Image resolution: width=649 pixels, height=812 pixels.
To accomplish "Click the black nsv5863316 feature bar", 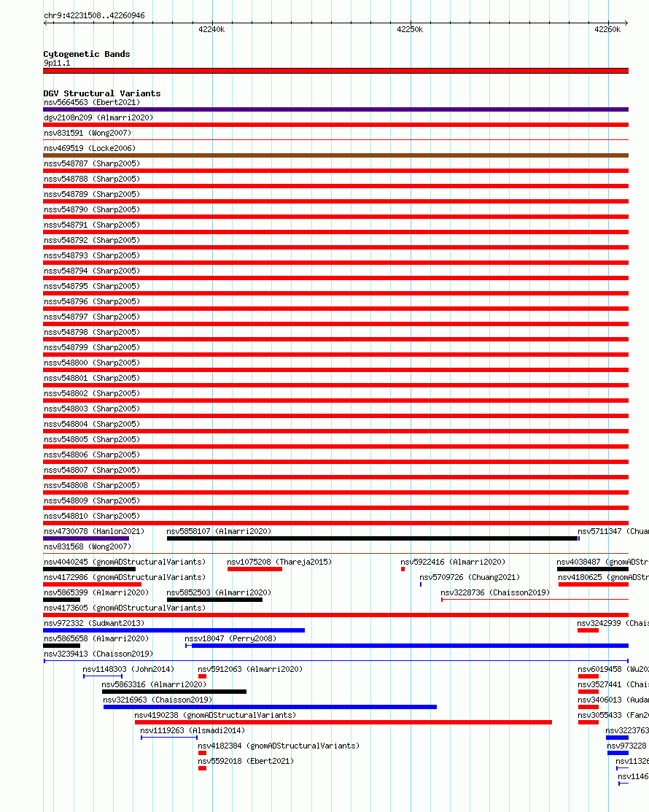I will point(174,692).
